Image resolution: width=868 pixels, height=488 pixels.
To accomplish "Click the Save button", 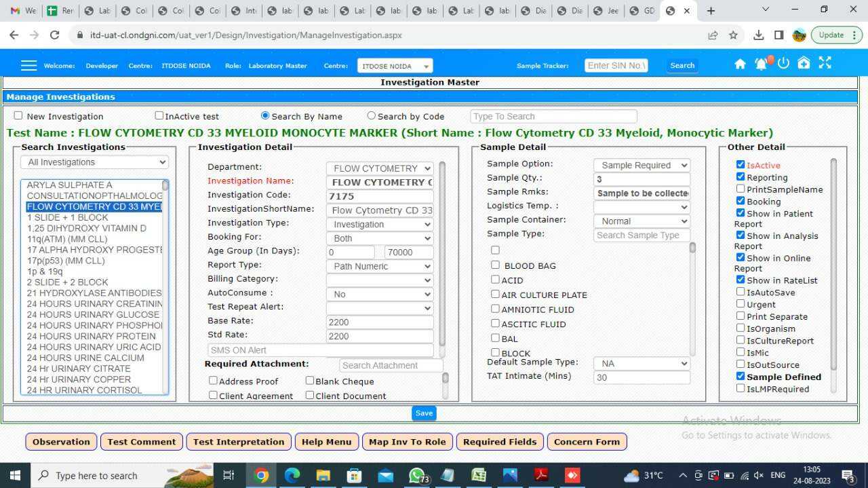I will click(424, 413).
